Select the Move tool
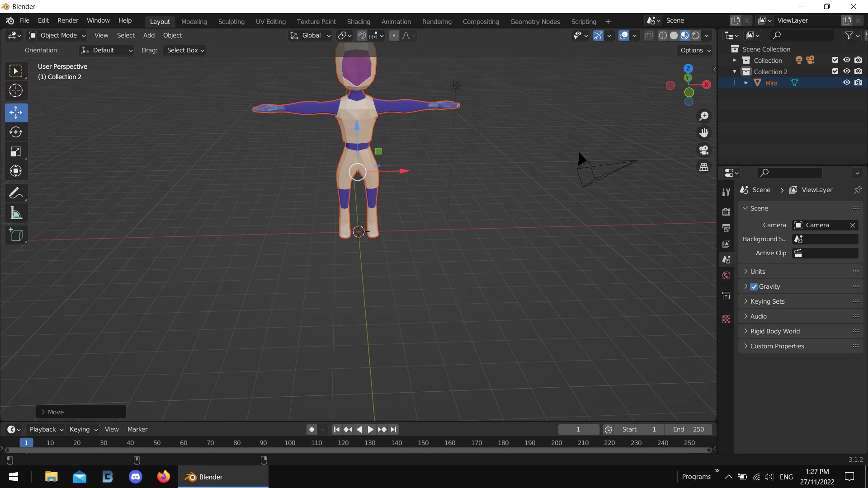Image resolution: width=868 pixels, height=488 pixels. click(16, 113)
